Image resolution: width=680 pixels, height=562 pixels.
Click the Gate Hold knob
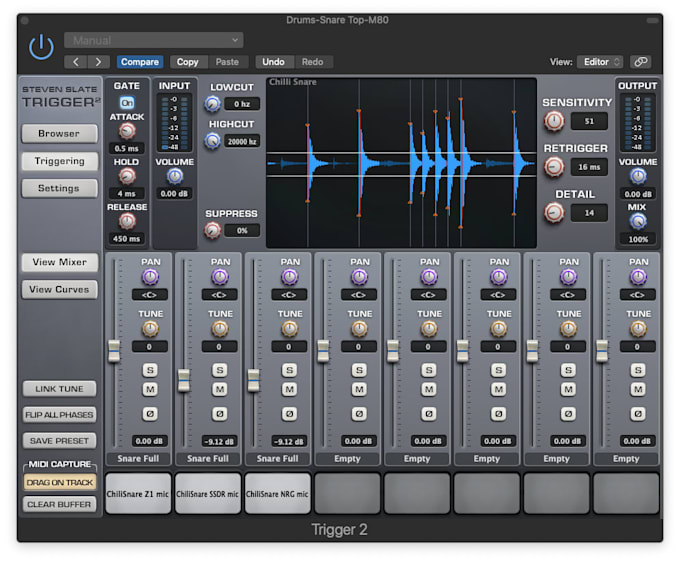point(127,176)
